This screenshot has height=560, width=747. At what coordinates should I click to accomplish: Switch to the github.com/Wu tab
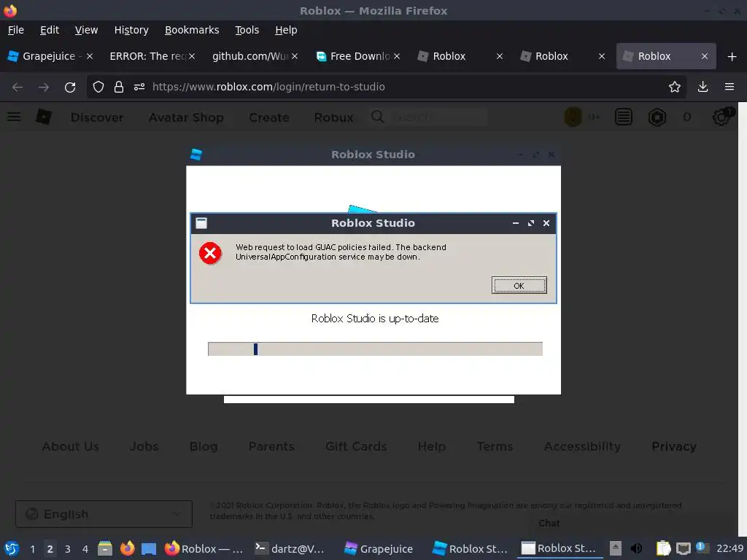click(x=255, y=56)
